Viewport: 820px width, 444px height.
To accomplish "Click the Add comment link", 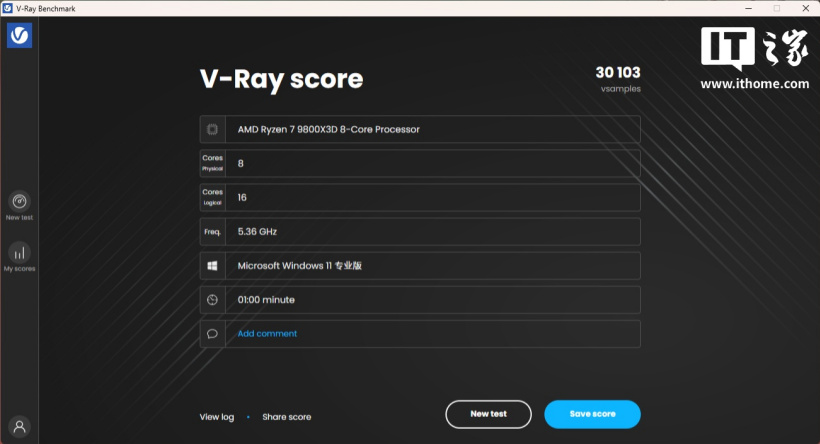I will [x=267, y=334].
